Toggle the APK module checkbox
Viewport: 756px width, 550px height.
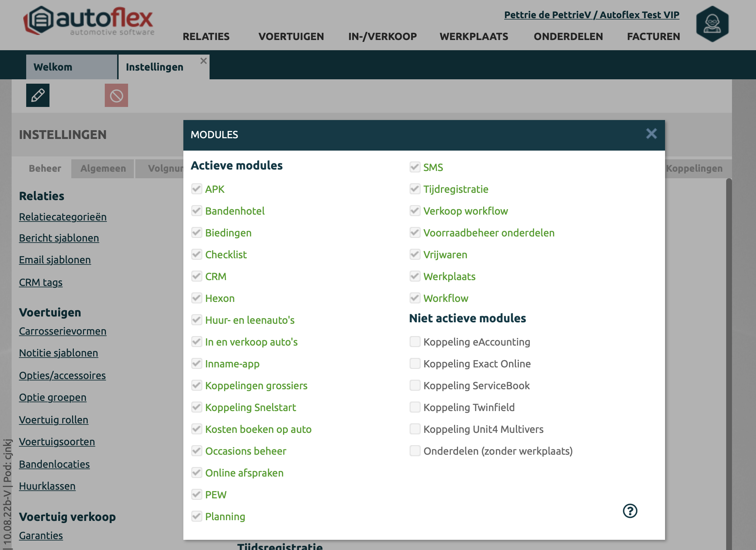197,189
